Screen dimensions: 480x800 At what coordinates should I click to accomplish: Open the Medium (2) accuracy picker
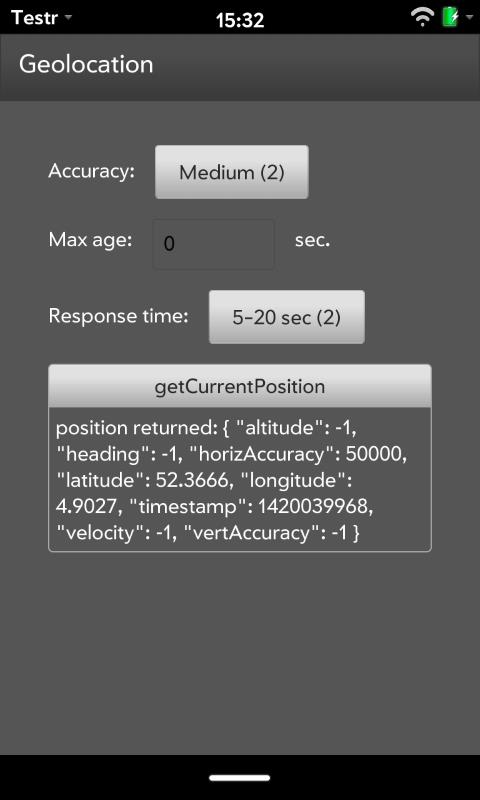232,172
